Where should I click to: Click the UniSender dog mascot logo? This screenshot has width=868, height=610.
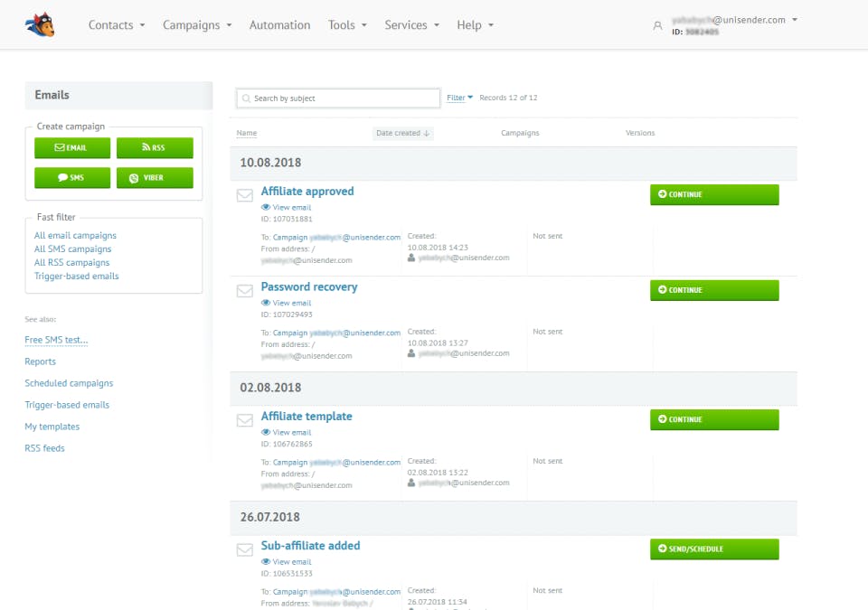(x=40, y=25)
